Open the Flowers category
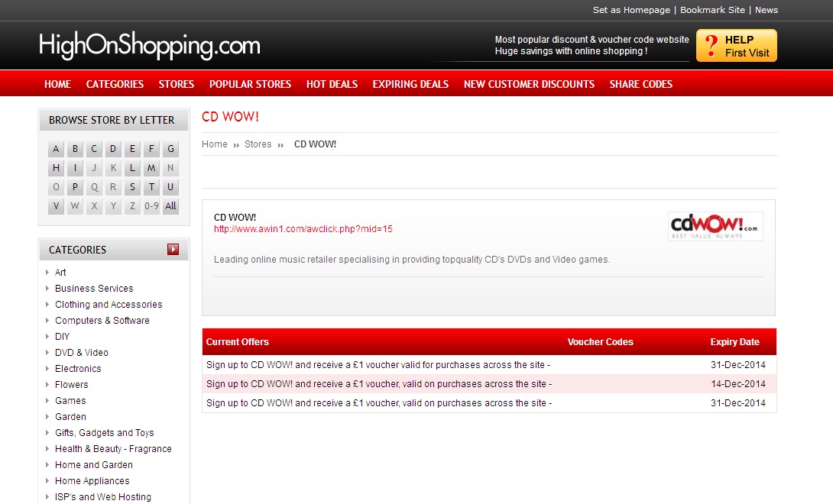 71,385
